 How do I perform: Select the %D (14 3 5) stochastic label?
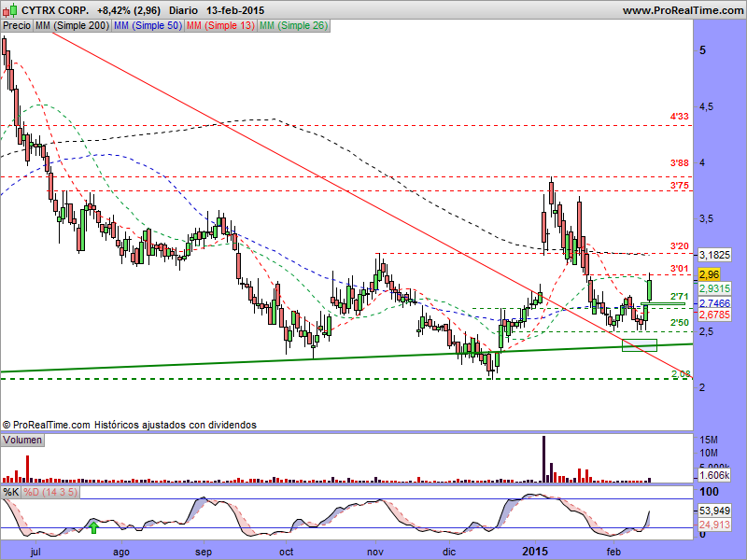(50, 492)
